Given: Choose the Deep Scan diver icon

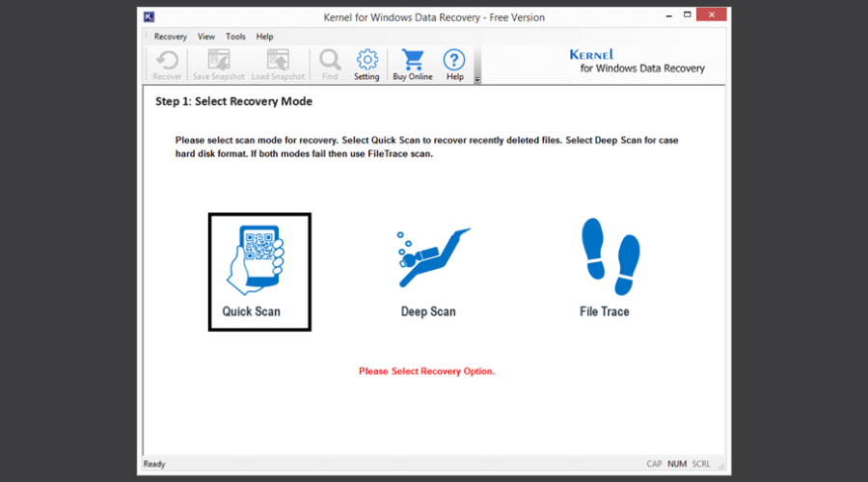Looking at the screenshot, I should tap(433, 256).
